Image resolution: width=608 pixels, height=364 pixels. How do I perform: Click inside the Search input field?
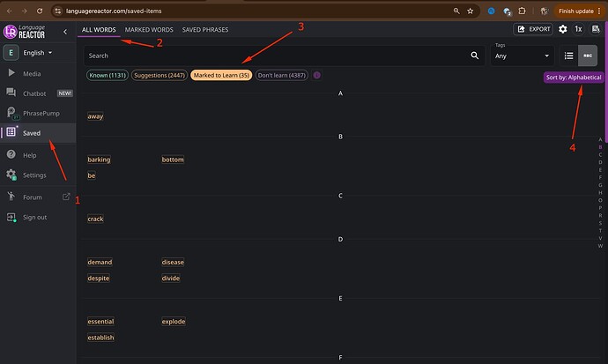click(x=275, y=56)
